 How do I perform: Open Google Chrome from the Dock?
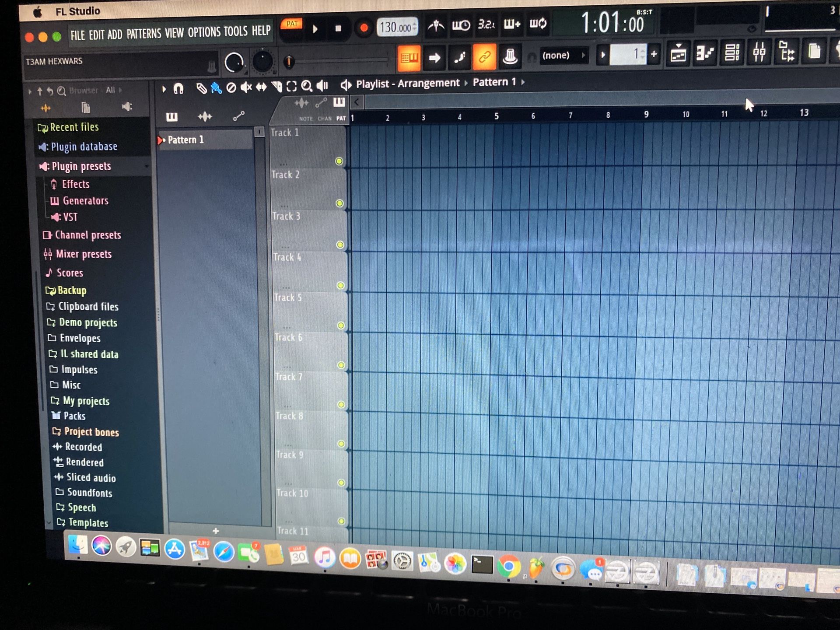(508, 567)
